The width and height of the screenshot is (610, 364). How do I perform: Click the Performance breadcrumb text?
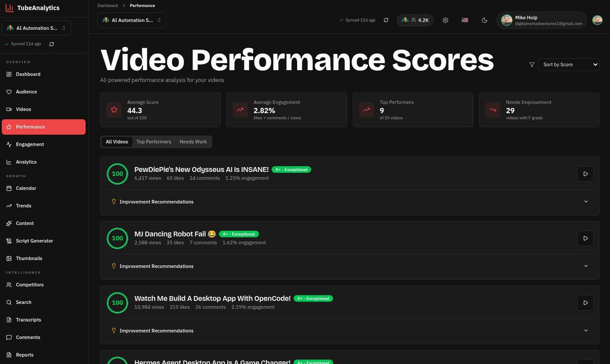(x=142, y=6)
